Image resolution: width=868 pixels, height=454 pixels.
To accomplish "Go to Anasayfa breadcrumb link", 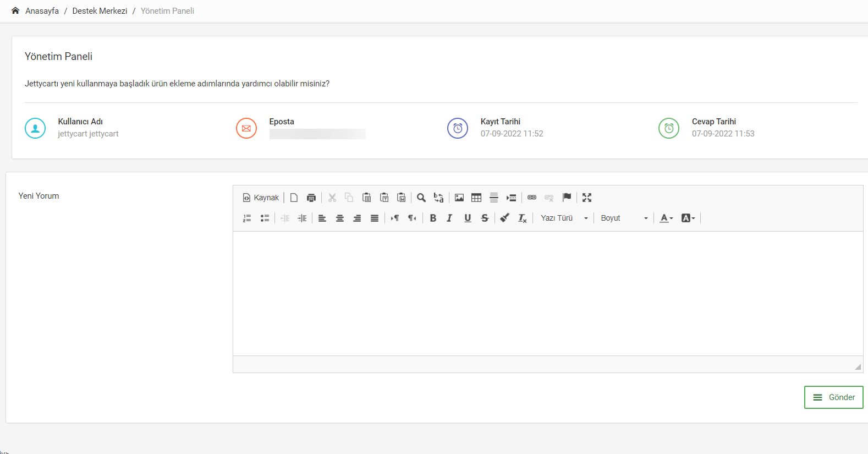I will pos(42,11).
